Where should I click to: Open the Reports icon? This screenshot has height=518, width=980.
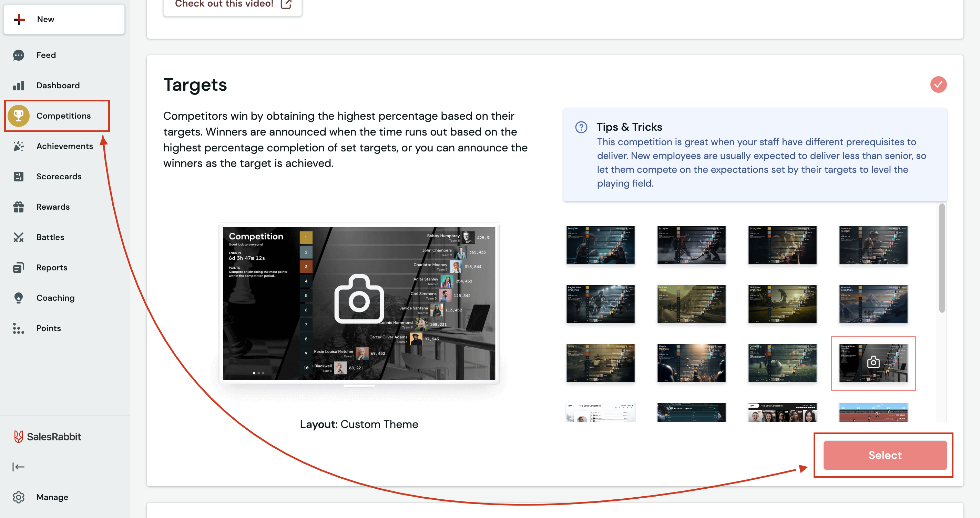pos(18,267)
